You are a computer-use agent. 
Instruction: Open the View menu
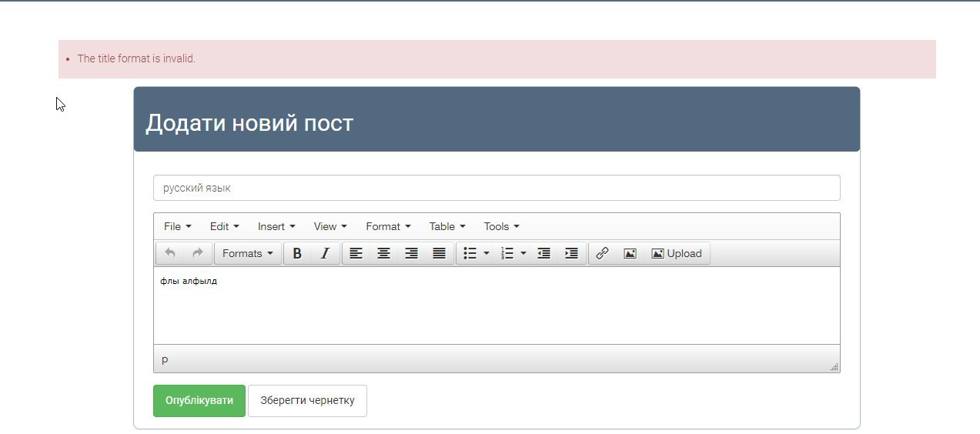pyautogui.click(x=331, y=226)
